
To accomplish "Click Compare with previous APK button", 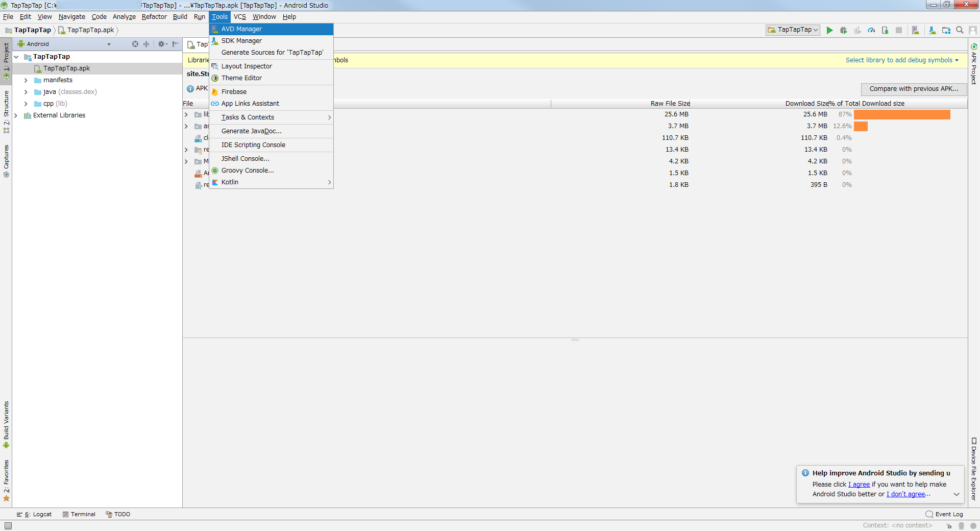I will (914, 89).
